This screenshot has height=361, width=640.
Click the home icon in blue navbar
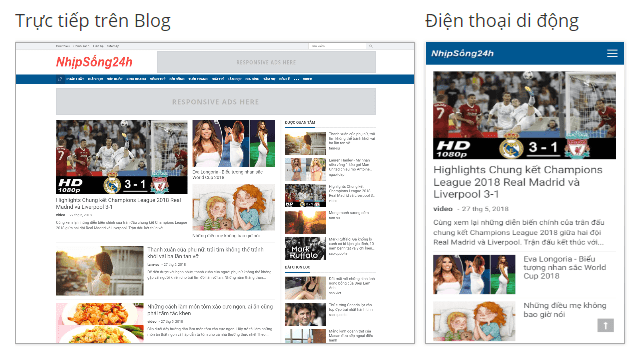click(x=60, y=79)
